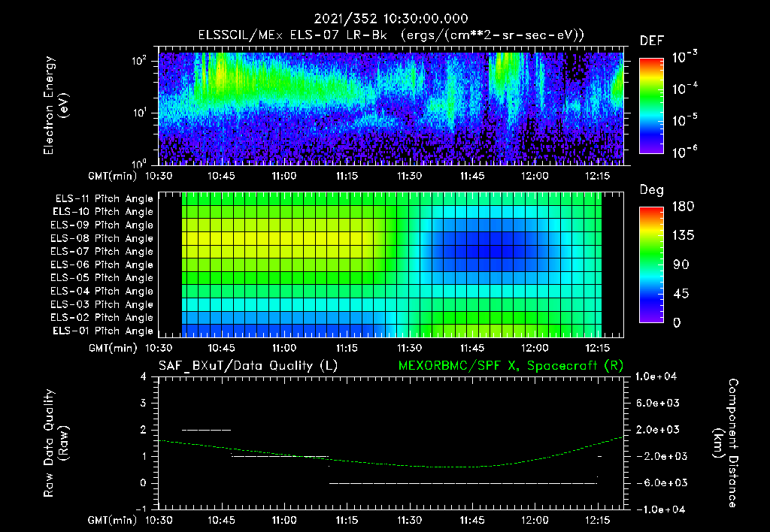Click the green MEXORBMC/SPF X, Spacecraft (R) legend
This screenshot has height=532, width=770.
[511, 366]
